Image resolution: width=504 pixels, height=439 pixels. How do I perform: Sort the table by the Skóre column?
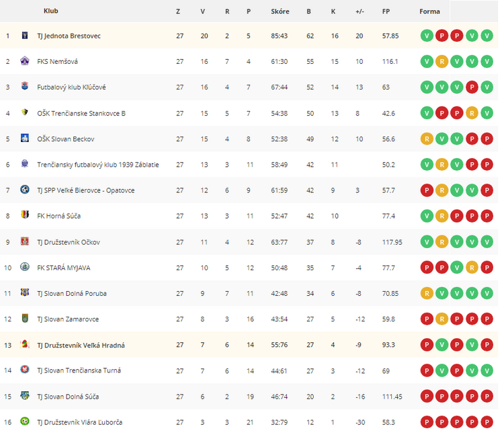tap(280, 11)
